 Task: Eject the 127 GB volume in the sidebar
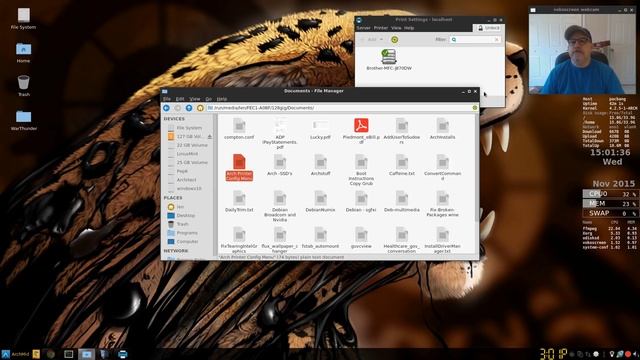[210, 137]
